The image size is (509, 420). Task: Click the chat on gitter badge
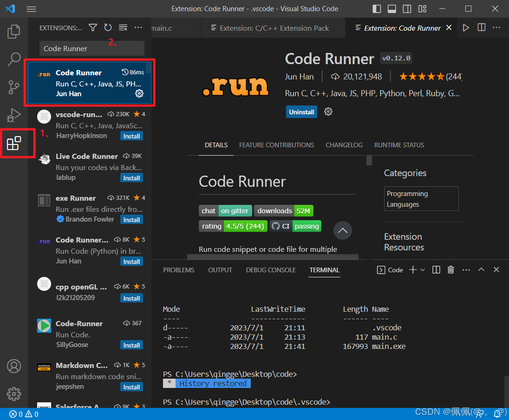(x=225, y=211)
